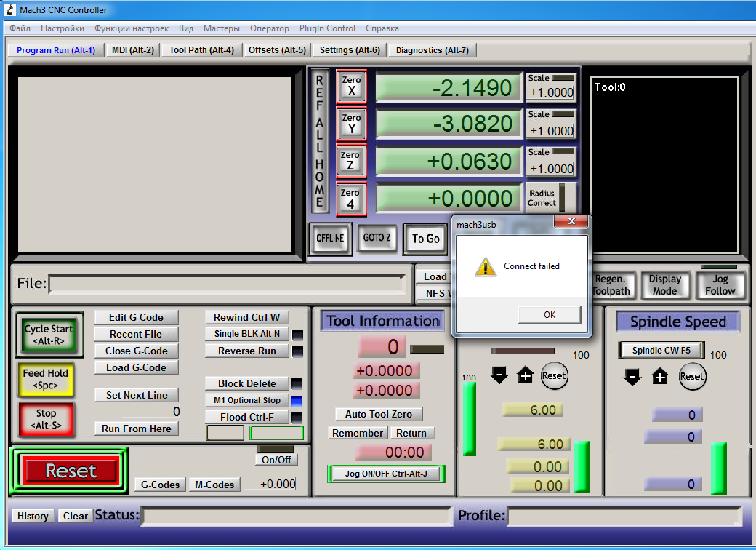The width and height of the screenshot is (756, 550).
Task: Click the Status message field
Action: point(296,517)
